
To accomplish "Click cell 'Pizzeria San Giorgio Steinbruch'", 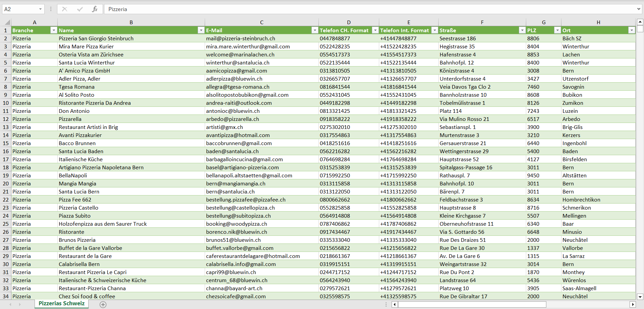I will (x=131, y=38).
